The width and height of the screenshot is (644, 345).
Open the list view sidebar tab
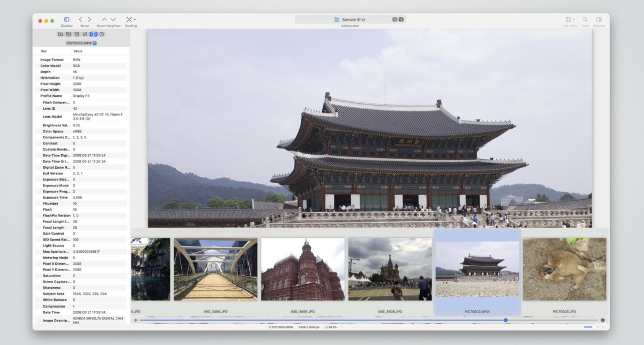coord(77,34)
